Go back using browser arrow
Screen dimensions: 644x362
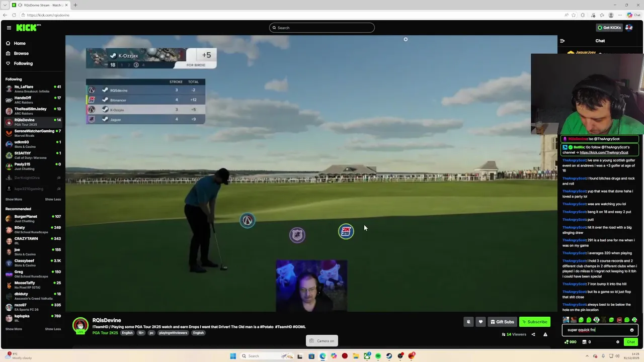tap(5, 15)
